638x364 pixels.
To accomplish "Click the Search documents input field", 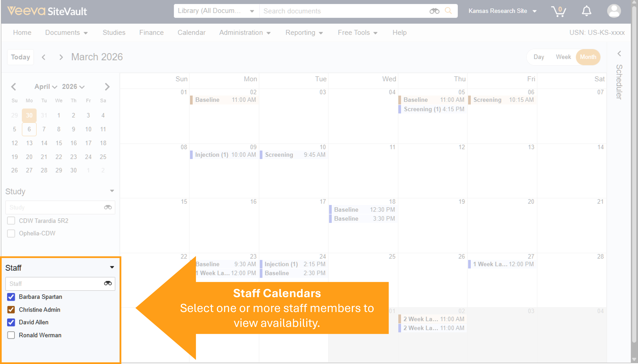I will (343, 11).
